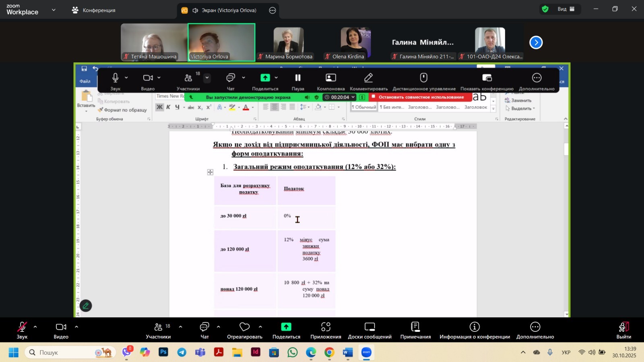Open Дистанционное управление remote control
The image size is (644, 362).
pyautogui.click(x=424, y=81)
